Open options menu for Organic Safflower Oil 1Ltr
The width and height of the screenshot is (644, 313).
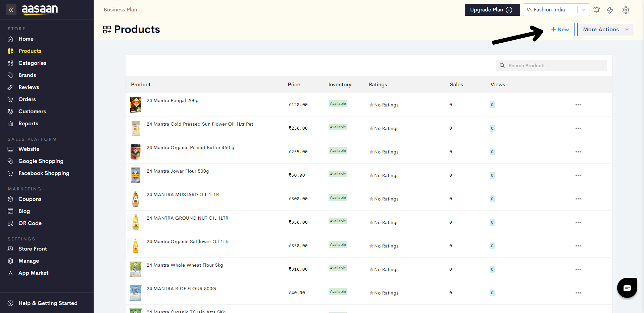point(578,246)
